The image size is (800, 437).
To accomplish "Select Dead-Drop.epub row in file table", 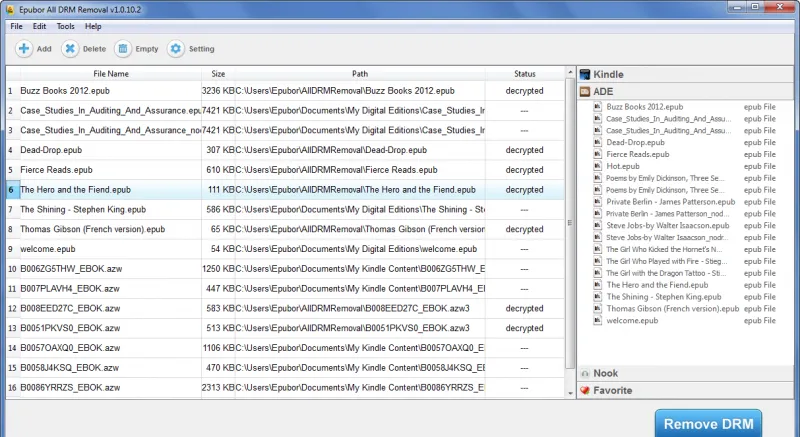I will (x=285, y=150).
